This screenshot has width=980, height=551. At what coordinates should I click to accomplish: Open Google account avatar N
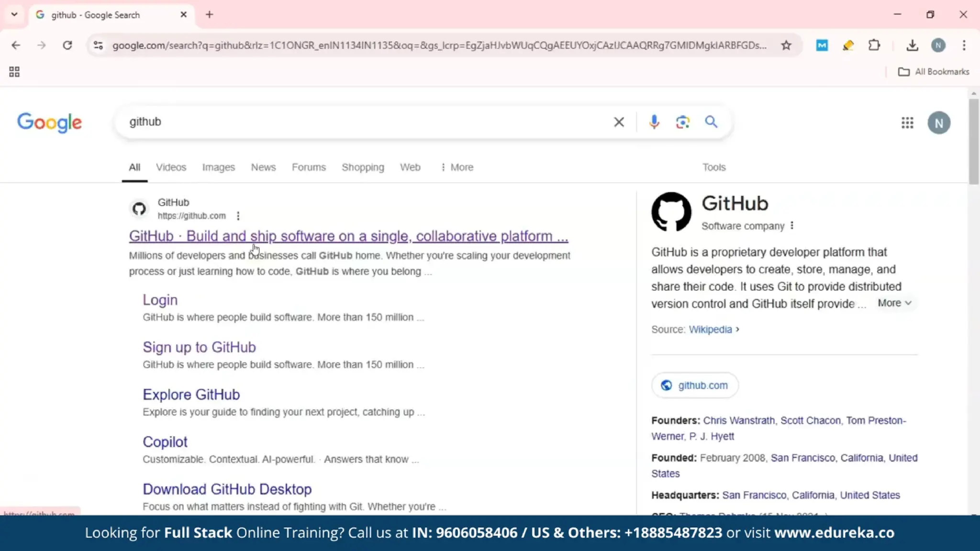[939, 123]
